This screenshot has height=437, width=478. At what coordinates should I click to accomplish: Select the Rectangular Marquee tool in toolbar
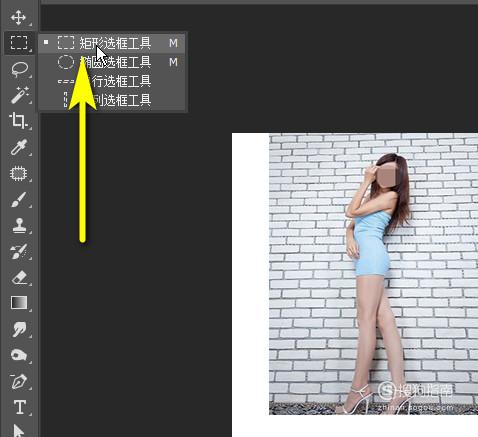point(19,43)
